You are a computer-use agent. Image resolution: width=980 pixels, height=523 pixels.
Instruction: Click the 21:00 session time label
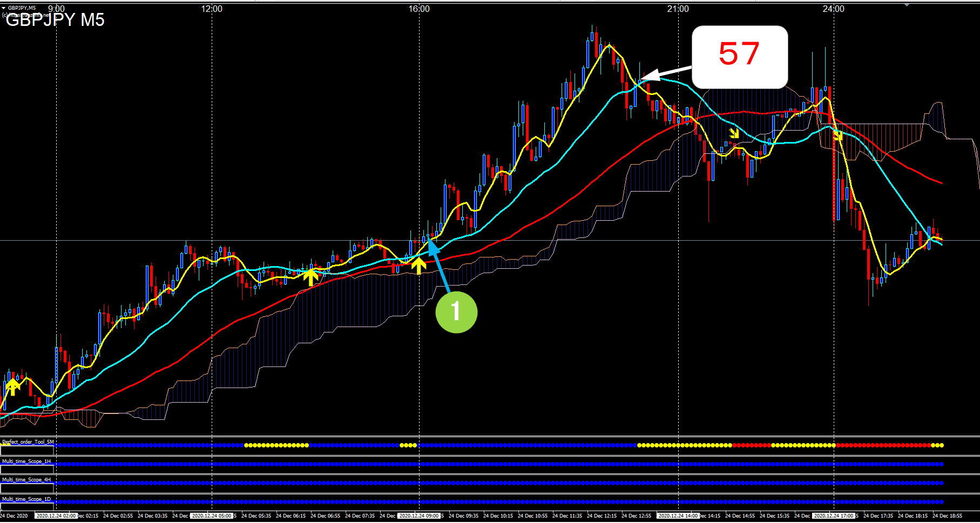click(x=678, y=9)
